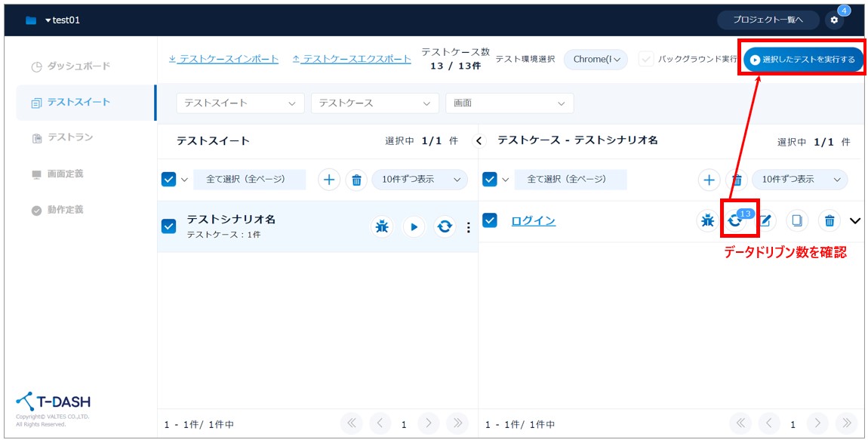This screenshot has width=868, height=440.
Task: Click 選択したテストを実行する button
Action: 802,59
